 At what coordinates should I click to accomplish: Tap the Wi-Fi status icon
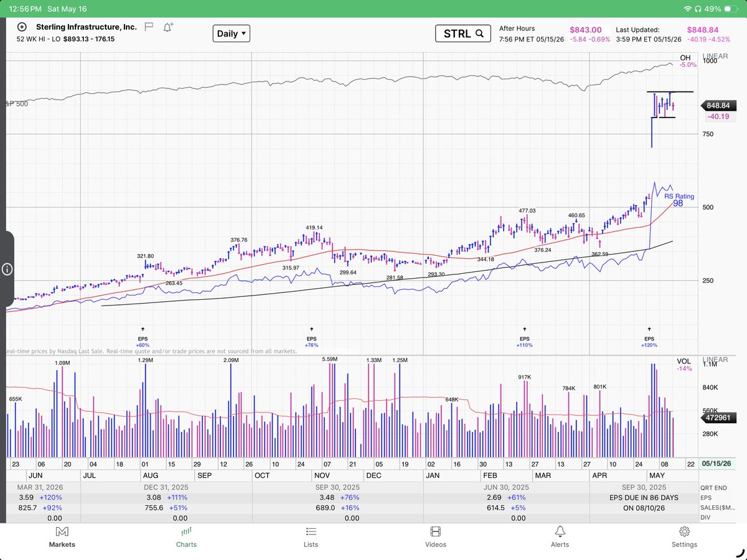pyautogui.click(x=687, y=9)
